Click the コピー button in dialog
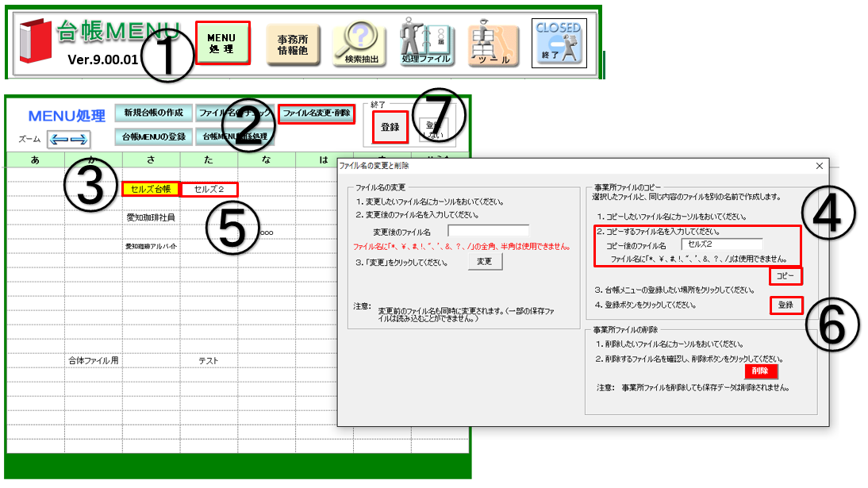868x488 pixels. tap(785, 276)
